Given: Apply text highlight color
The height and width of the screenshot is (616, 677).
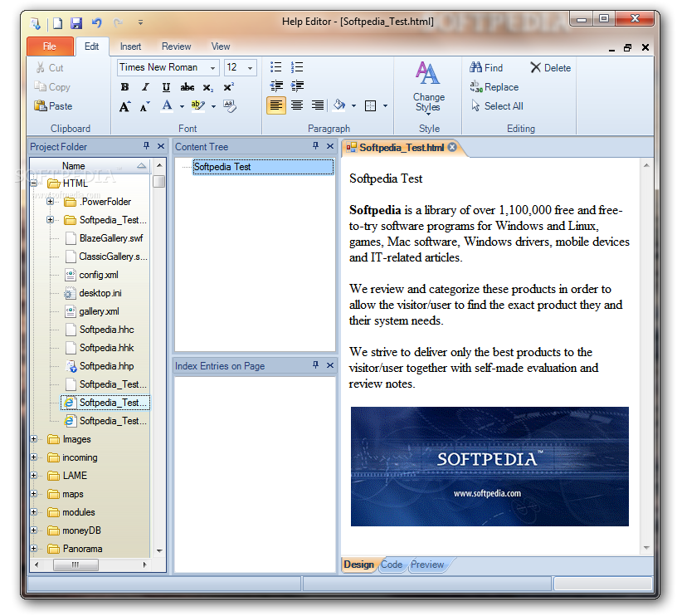Looking at the screenshot, I should click(197, 105).
